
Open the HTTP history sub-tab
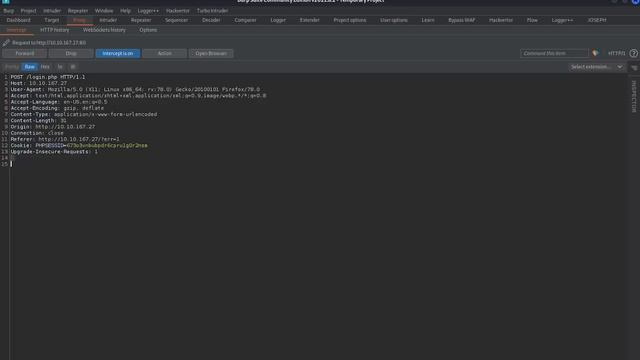(x=55, y=30)
